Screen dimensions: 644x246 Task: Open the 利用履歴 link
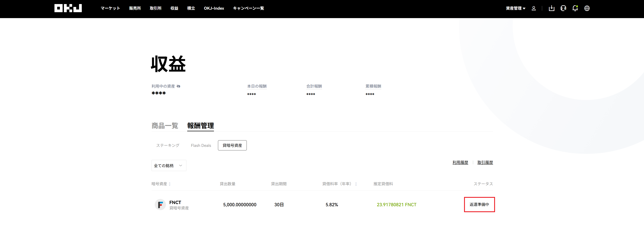(x=460, y=162)
